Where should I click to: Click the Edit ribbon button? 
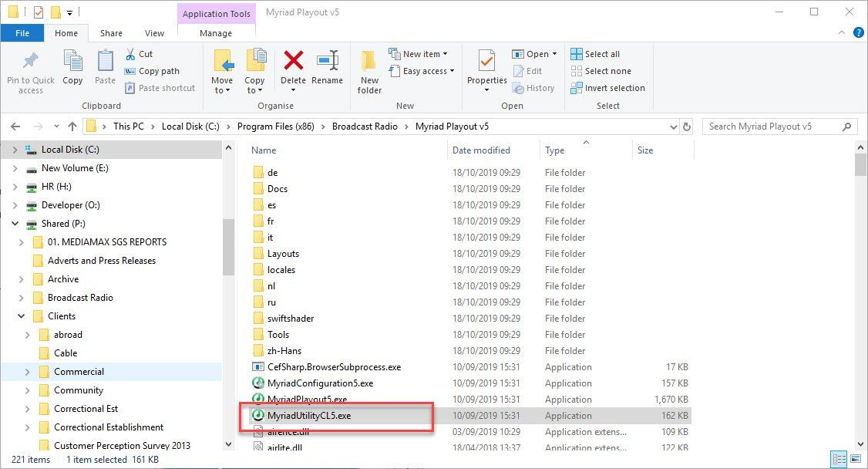[x=527, y=71]
